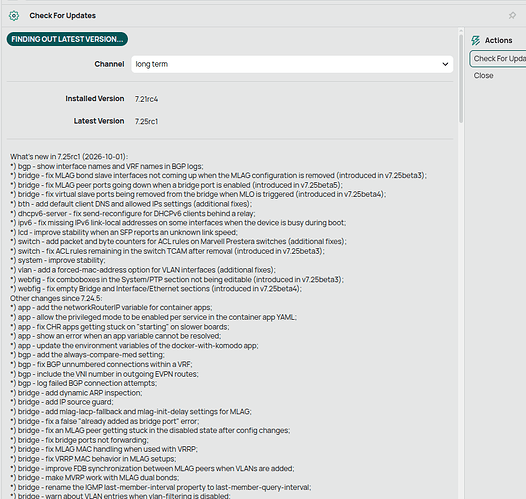Viewport: 526px width, 499px height.
Task: Click the "app - fix CHR apps getting stuck" line
Action: click(x=120, y=327)
